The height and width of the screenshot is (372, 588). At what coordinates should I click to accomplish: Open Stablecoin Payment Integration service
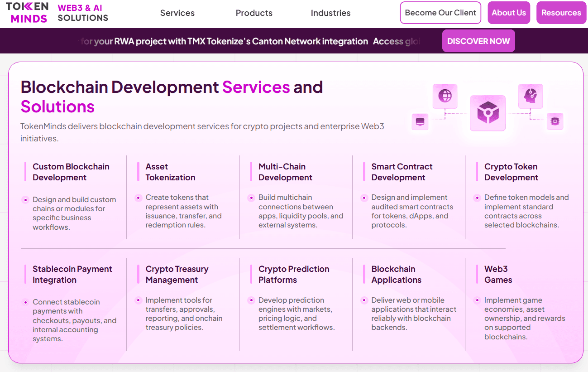pyautogui.click(x=72, y=275)
